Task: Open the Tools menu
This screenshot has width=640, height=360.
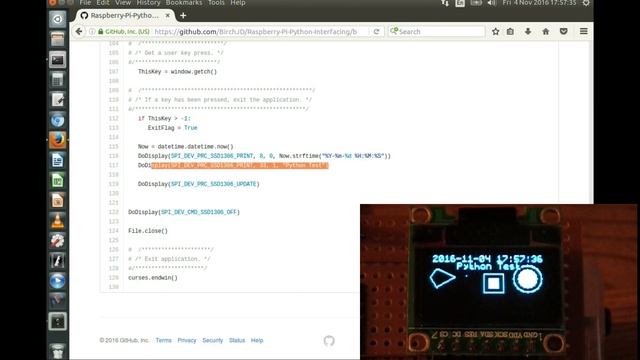Action: tap(216, 3)
